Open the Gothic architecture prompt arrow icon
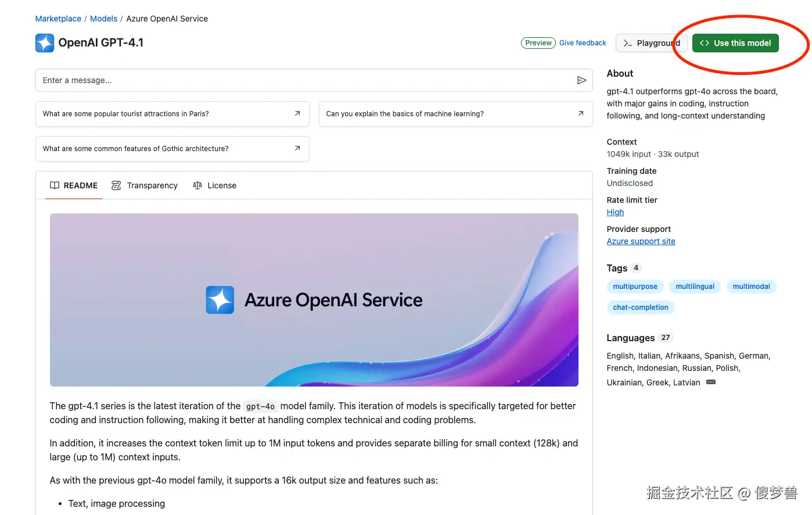The image size is (812, 515). 297,148
